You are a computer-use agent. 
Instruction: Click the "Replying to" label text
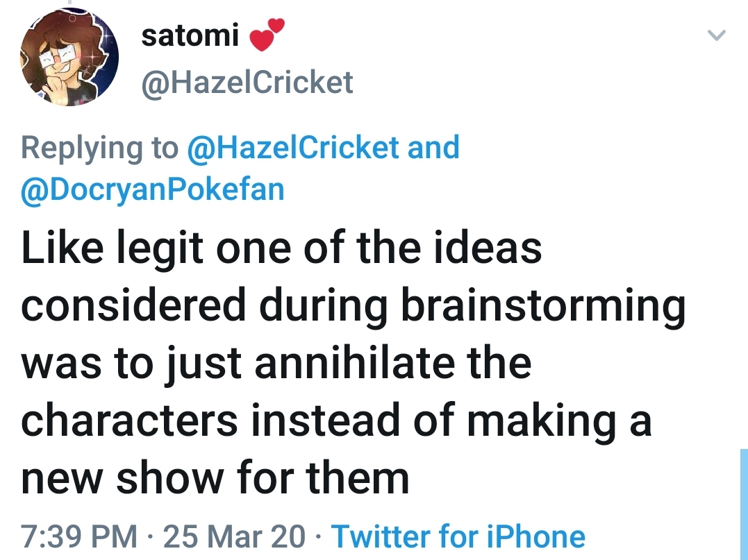click(99, 147)
